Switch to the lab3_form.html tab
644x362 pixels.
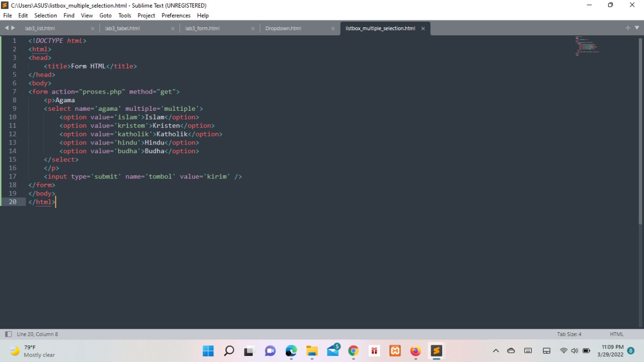[x=202, y=28]
